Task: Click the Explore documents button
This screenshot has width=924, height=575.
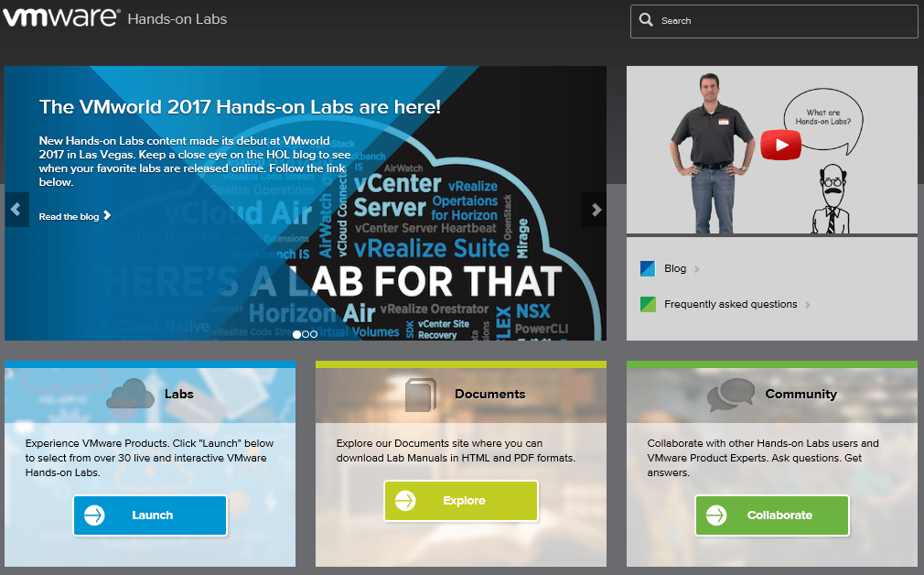Action: [461, 501]
